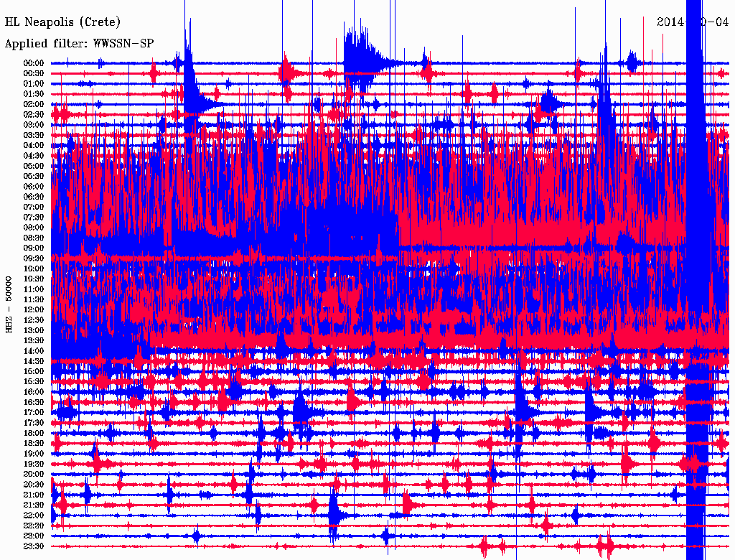
Task: Click the 21:30 time label
Action: click(x=34, y=505)
